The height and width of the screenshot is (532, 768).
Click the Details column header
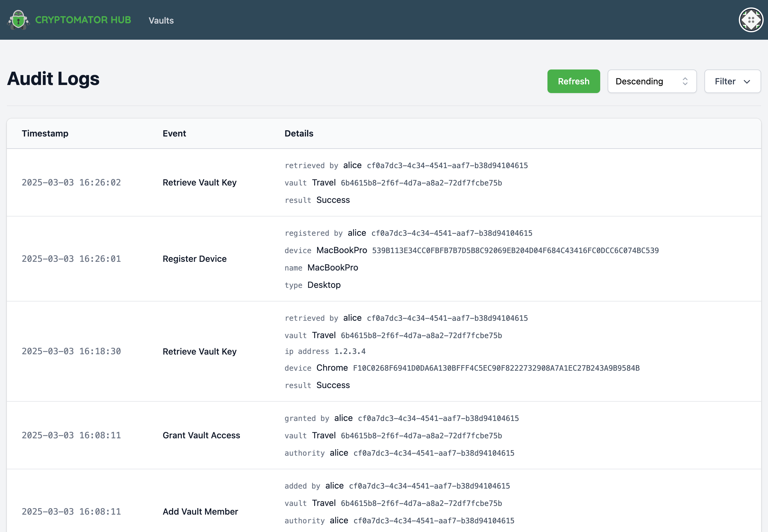(299, 133)
